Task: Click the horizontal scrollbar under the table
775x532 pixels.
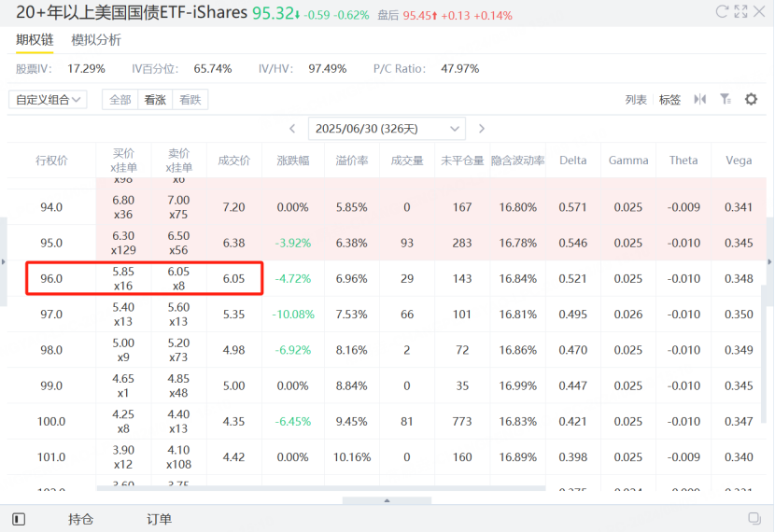Action: coord(321,488)
